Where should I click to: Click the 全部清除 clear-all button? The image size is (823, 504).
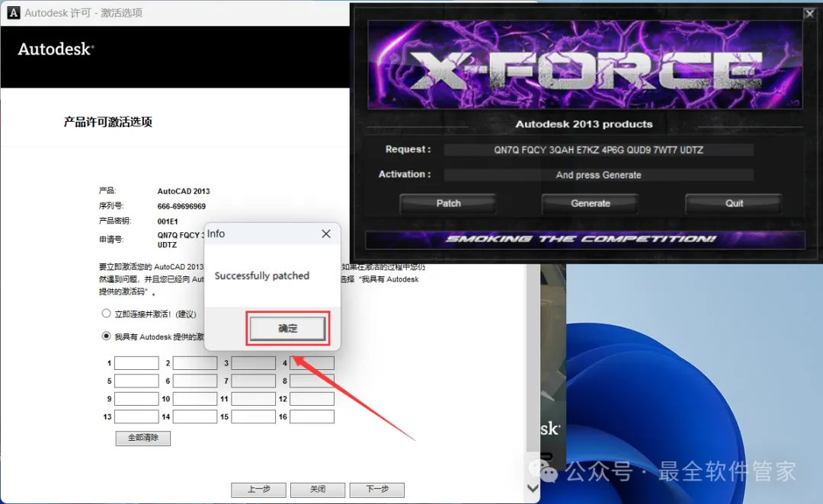(x=143, y=438)
